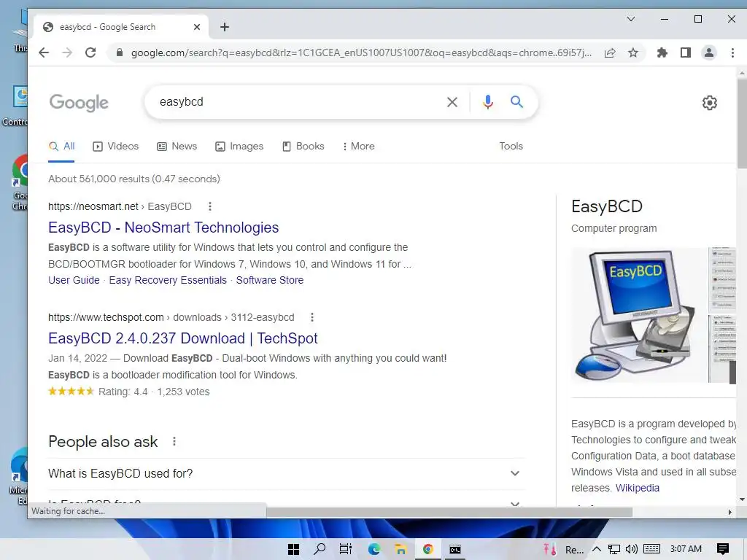Open search Tools options
Viewport: 747px width, 560px height.
511,146
